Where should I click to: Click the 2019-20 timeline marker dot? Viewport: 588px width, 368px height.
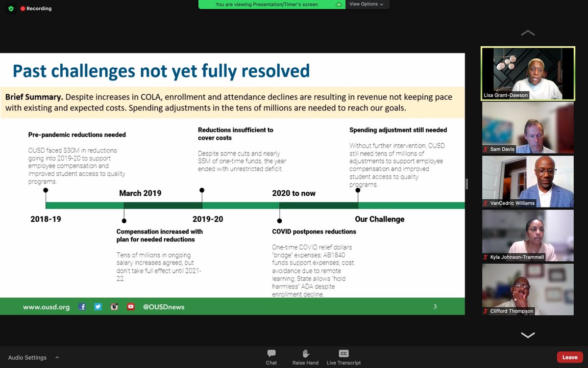point(202,190)
